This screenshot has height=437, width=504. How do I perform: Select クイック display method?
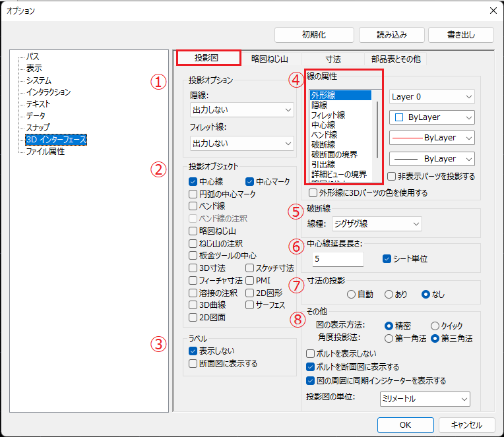click(435, 326)
